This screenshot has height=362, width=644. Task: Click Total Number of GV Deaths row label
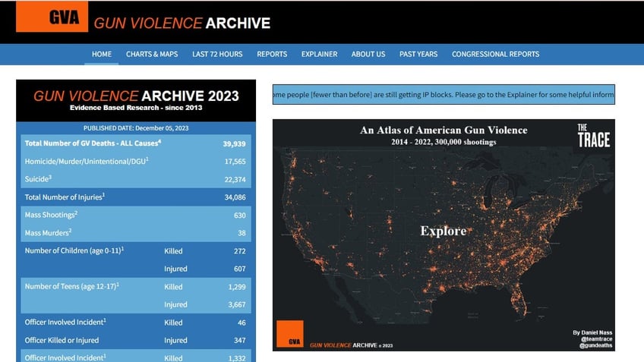[93, 143]
